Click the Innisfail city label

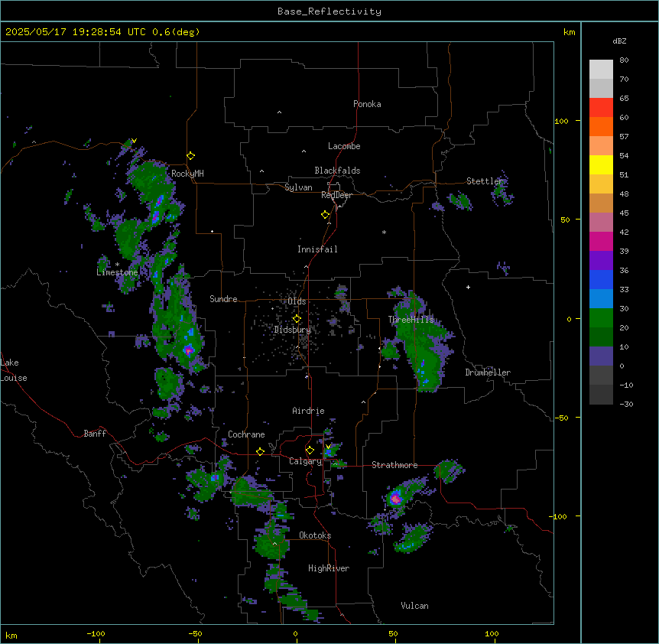click(317, 249)
